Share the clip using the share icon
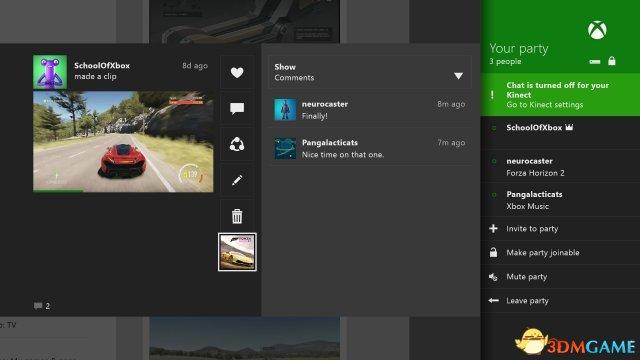The height and width of the screenshot is (360, 640). (237, 144)
